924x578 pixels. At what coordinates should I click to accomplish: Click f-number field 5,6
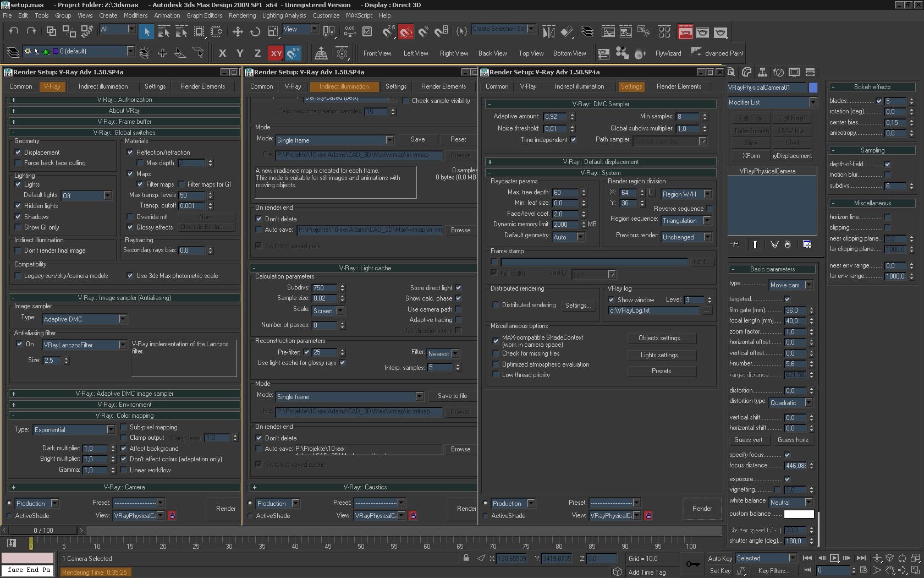click(x=795, y=364)
